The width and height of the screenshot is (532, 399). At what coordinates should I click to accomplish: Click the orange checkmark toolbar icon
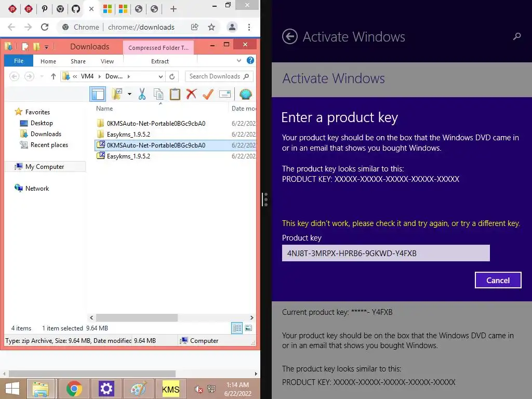208,94
